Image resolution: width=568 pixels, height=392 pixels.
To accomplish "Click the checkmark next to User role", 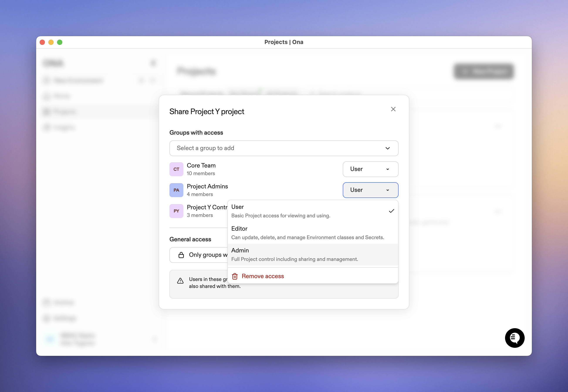I will tap(391, 211).
